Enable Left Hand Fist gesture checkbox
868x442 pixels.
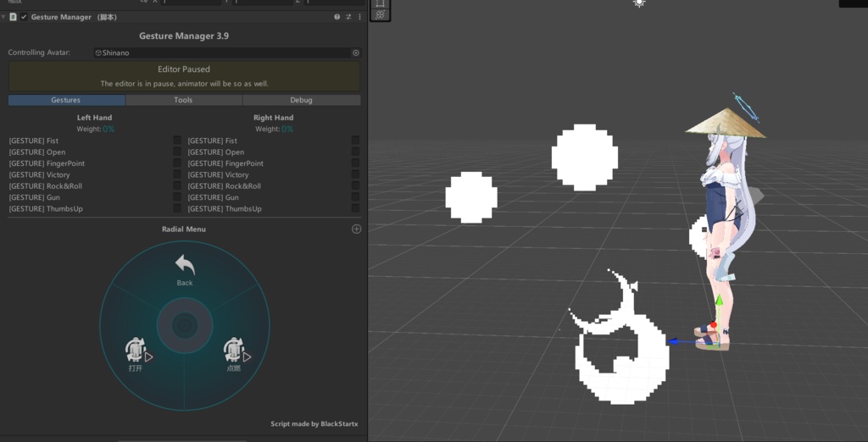click(177, 141)
